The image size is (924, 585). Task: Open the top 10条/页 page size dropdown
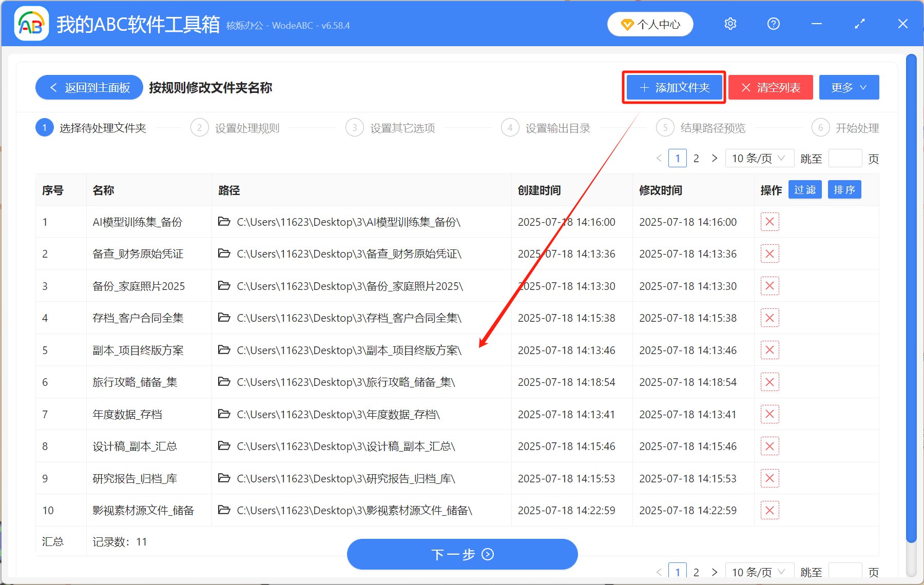pyautogui.click(x=759, y=158)
